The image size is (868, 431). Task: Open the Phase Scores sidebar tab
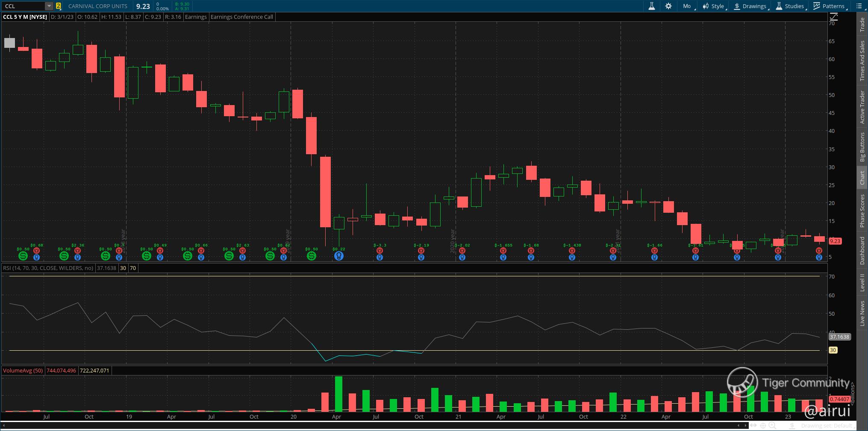point(862,211)
